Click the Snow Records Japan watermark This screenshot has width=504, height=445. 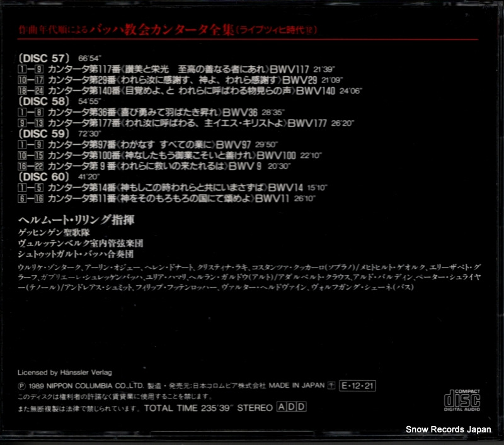coord(449,429)
